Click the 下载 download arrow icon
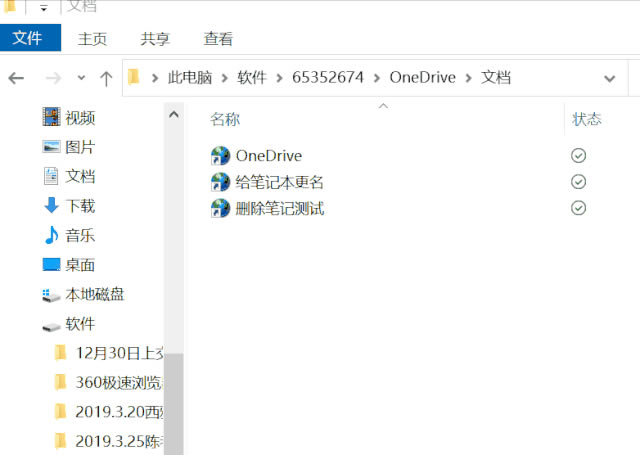Screen dimensions: 640x455 tap(51, 205)
